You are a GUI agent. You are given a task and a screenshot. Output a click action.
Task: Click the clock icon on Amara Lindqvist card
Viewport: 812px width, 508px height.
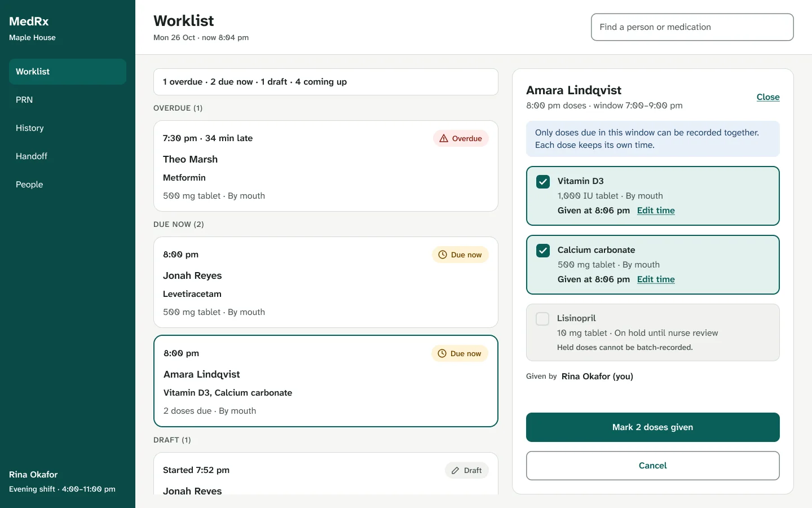coord(442,353)
